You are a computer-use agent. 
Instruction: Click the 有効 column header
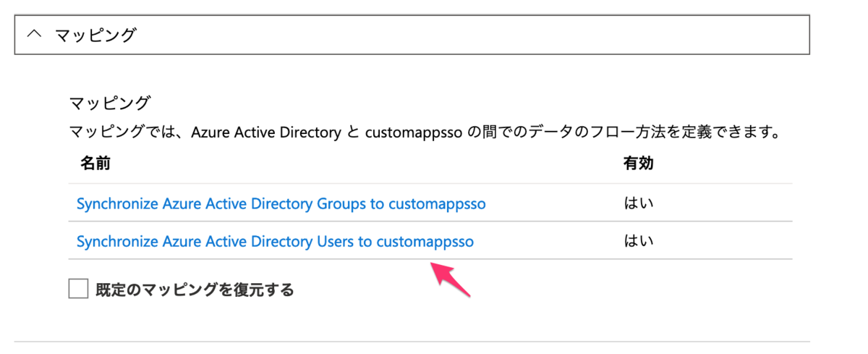638,164
